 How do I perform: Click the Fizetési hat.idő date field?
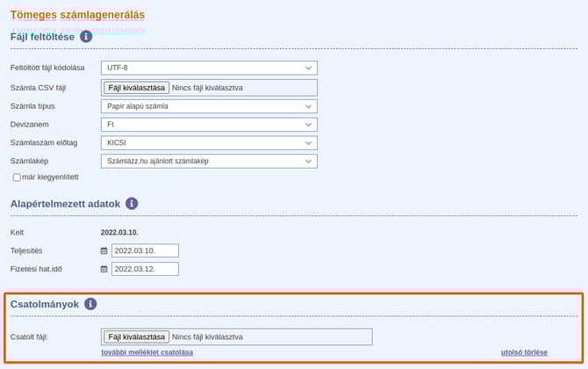145,269
